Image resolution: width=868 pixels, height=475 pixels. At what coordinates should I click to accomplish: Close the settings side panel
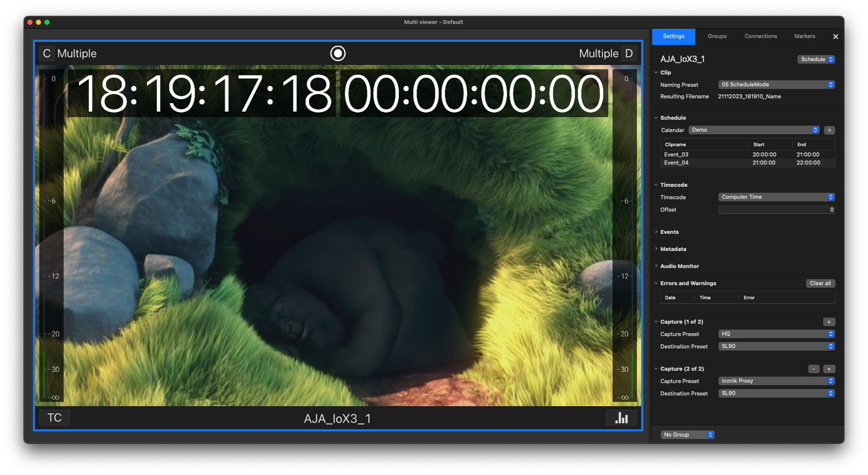[836, 37]
